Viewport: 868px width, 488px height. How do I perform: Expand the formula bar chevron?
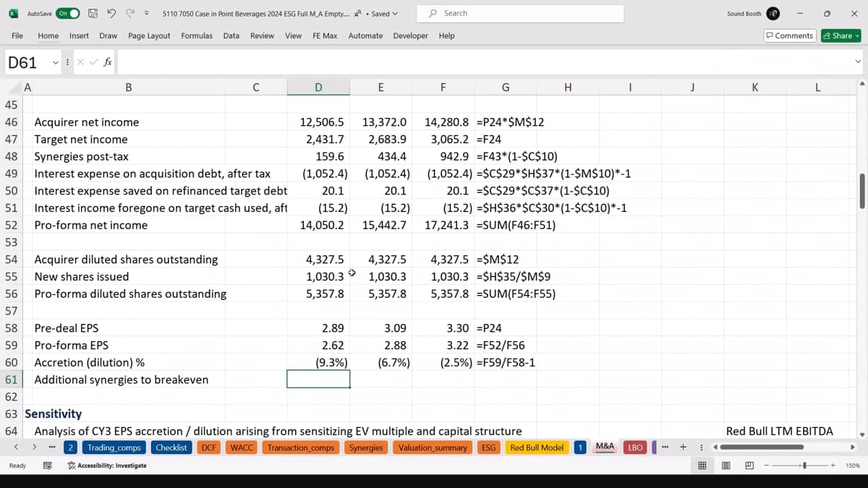pos(858,62)
